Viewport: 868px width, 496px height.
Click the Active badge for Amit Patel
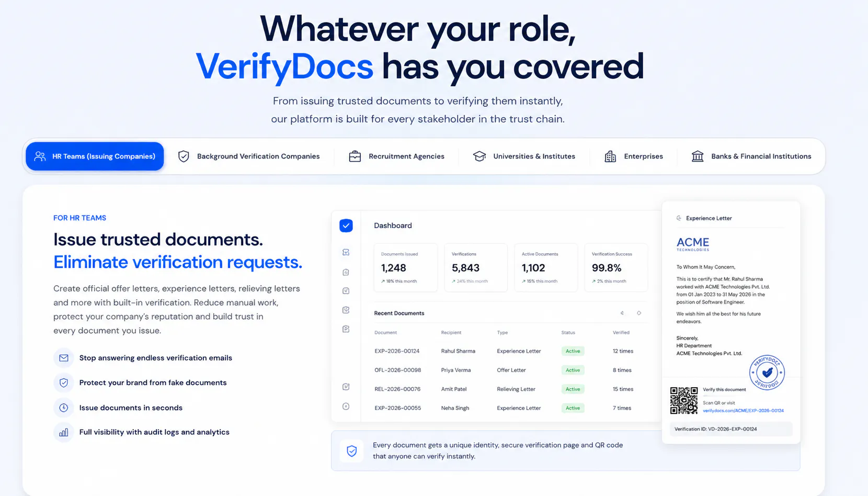[x=573, y=389]
